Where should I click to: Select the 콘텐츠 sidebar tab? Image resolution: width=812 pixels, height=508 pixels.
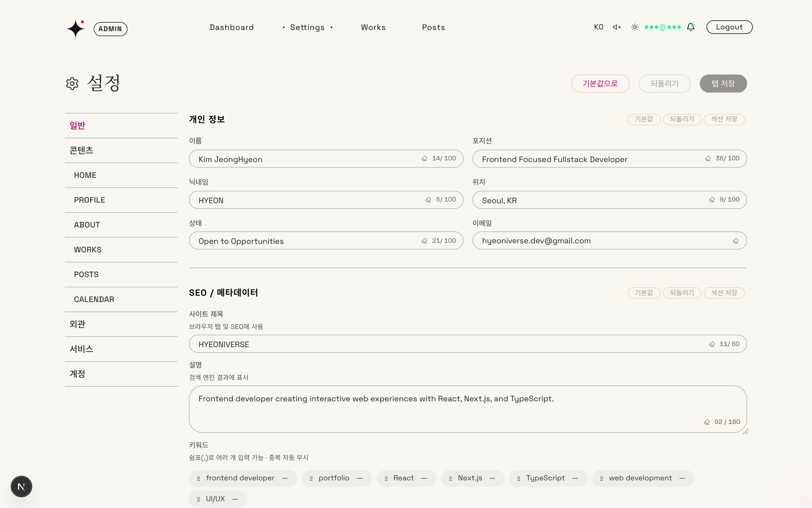[x=121, y=150]
